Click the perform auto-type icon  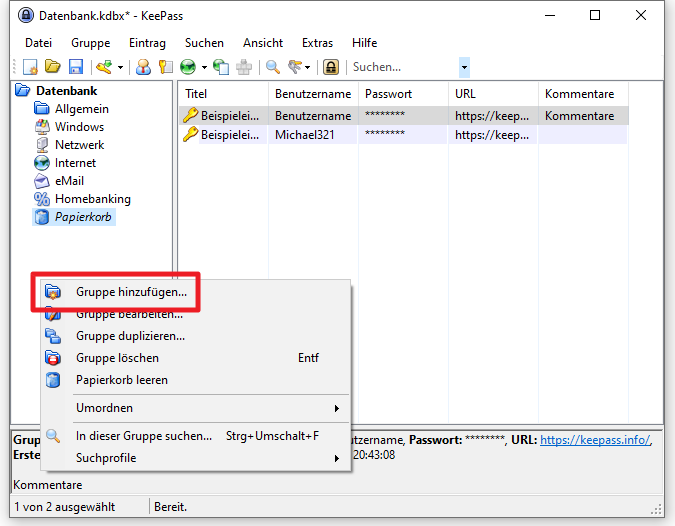[244, 67]
